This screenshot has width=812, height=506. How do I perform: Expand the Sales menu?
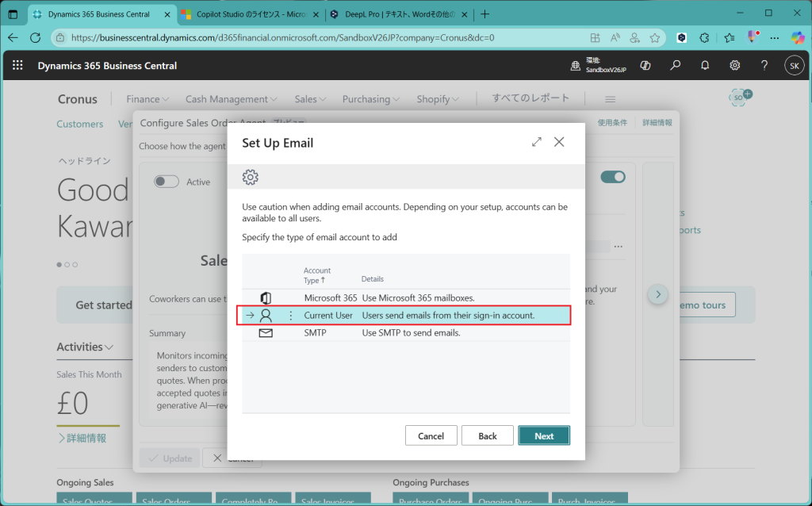tap(310, 99)
